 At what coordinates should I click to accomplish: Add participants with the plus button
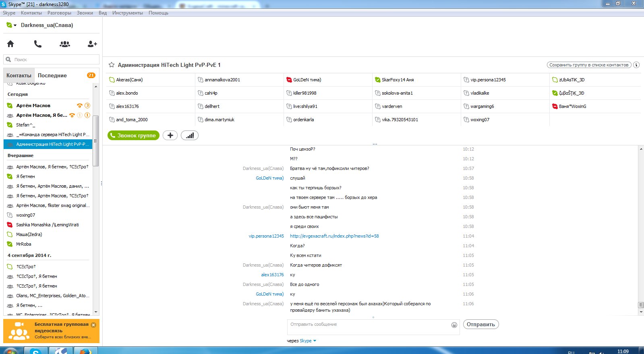pos(170,135)
